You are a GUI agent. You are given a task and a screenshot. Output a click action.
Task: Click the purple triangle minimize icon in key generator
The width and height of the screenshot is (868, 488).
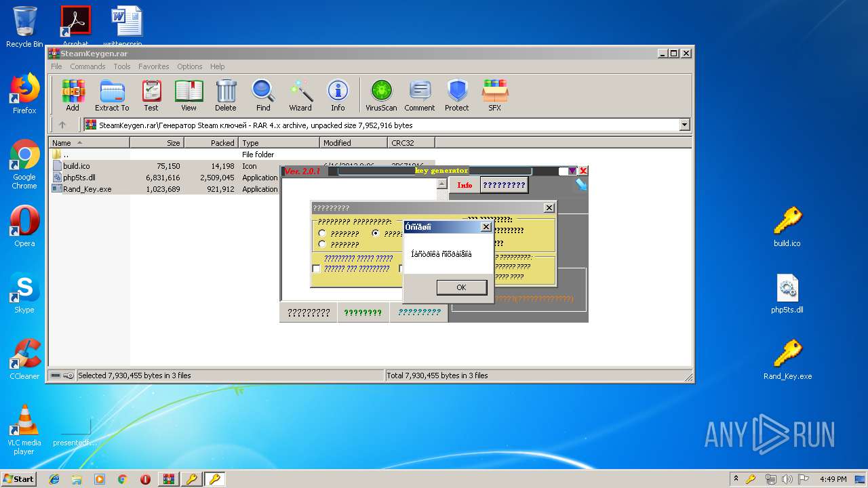[572, 171]
